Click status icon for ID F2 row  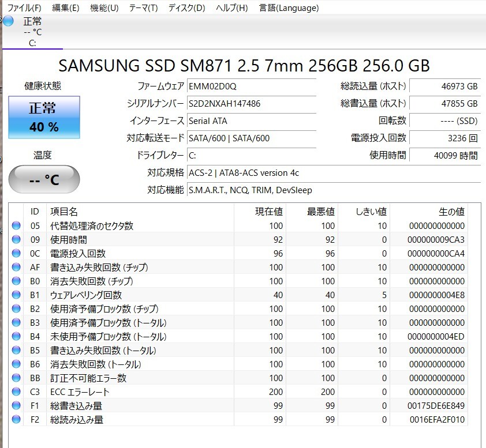16,419
